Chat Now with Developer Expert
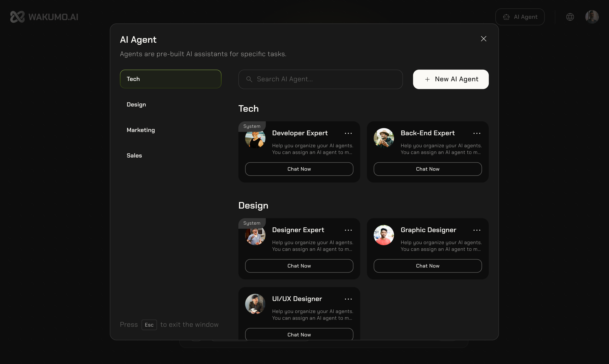609x364 pixels. [x=299, y=169]
